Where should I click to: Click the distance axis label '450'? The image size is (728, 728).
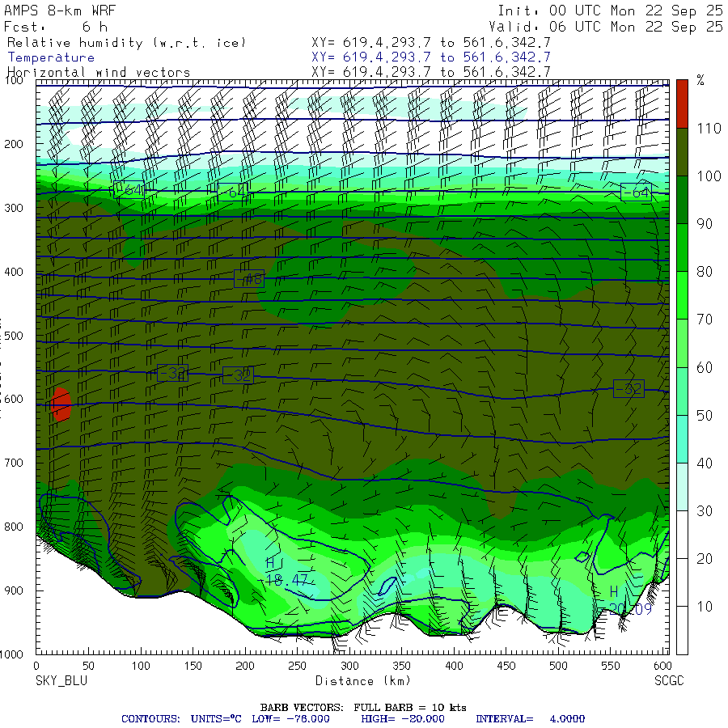[x=506, y=666]
